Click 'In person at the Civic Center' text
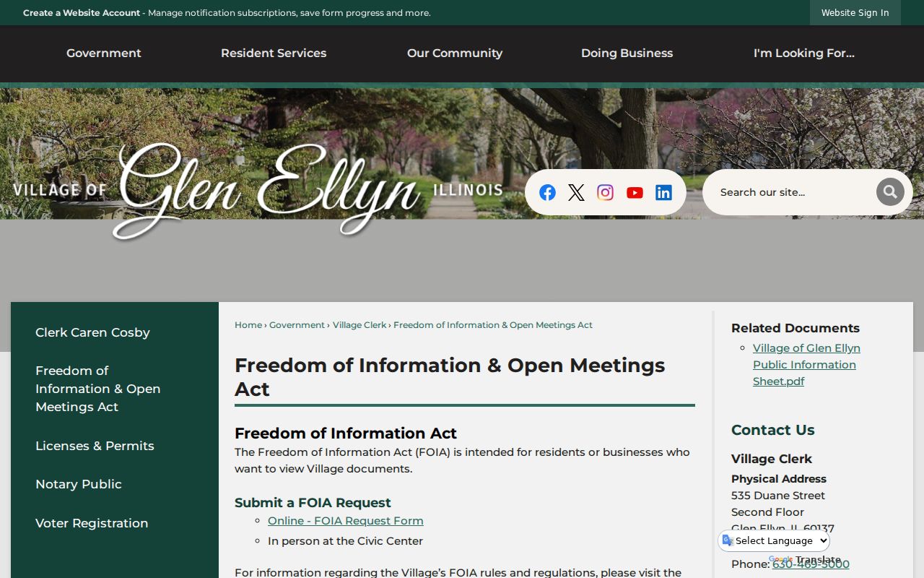The width and height of the screenshot is (924, 578). tap(345, 541)
